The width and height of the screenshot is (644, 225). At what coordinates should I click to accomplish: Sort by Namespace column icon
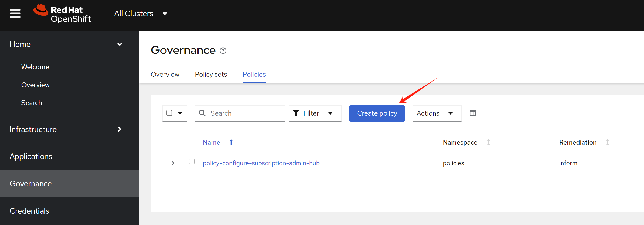(488, 142)
